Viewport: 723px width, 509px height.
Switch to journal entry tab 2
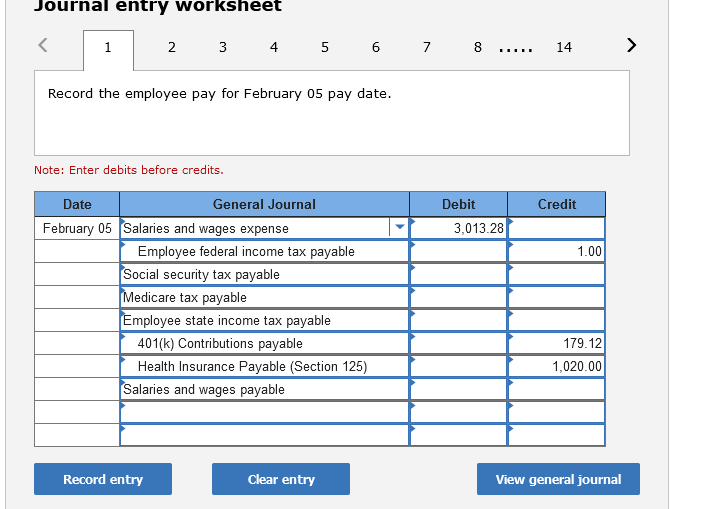(x=172, y=47)
